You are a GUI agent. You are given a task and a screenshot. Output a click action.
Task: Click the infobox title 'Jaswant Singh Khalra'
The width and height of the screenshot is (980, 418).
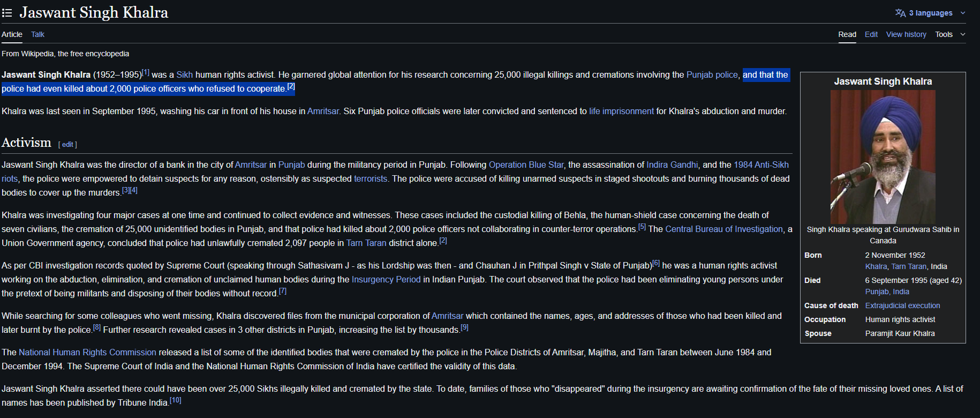click(883, 81)
